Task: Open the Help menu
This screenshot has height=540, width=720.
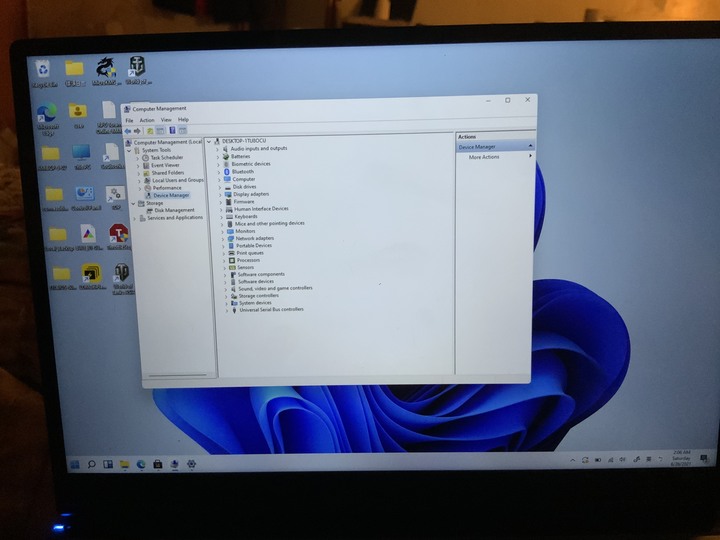Action: (183, 119)
